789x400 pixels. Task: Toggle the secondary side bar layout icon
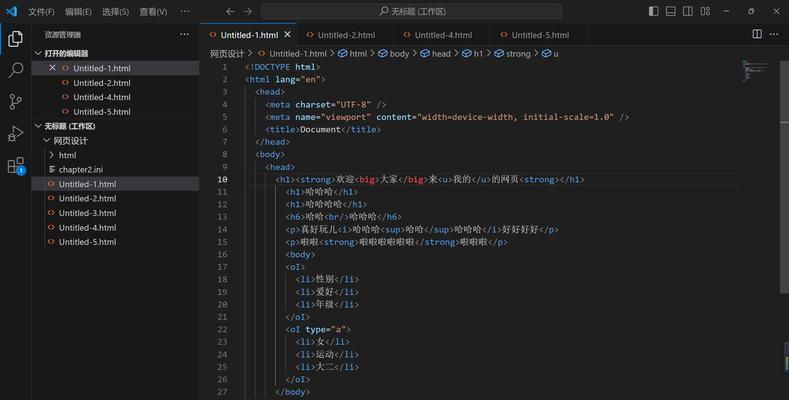[x=688, y=11]
